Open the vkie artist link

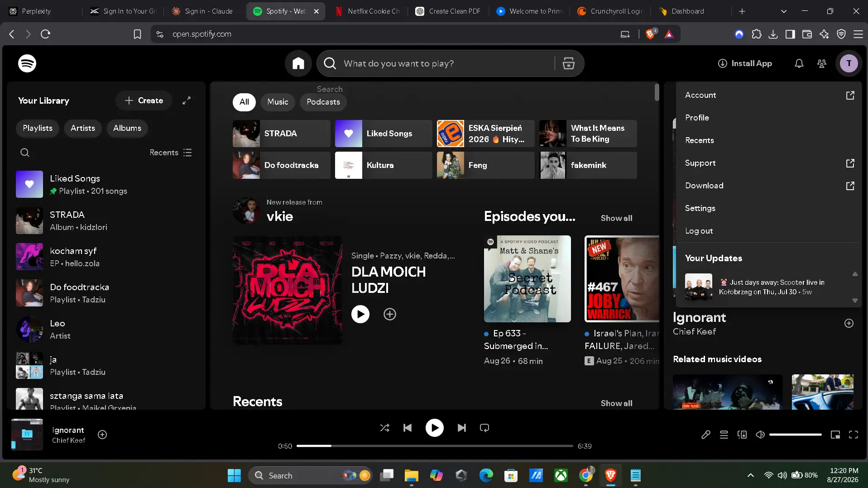(280, 216)
